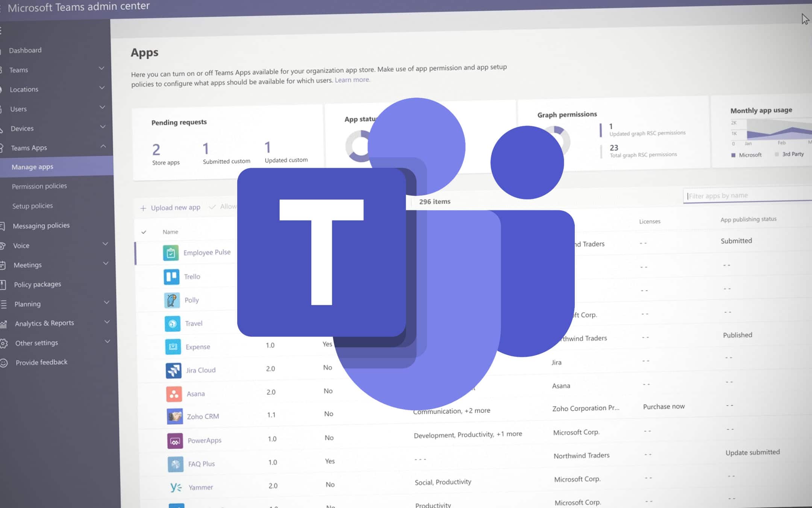Click the Polly app icon
812x508 pixels.
[x=171, y=299]
